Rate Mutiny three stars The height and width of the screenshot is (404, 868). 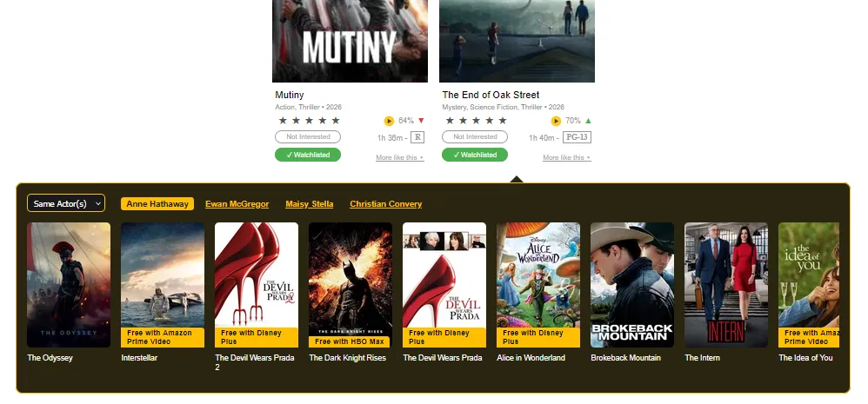(309, 121)
